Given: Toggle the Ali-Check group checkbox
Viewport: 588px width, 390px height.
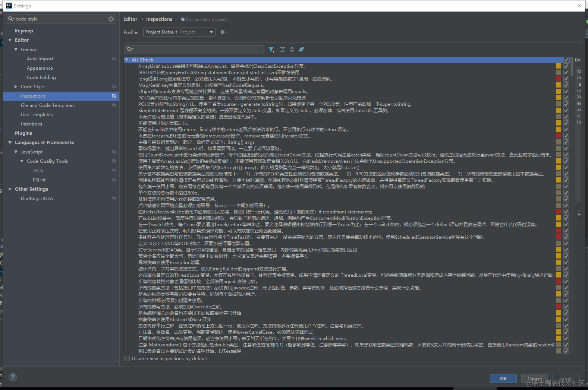Looking at the screenshot, I should point(566,60).
